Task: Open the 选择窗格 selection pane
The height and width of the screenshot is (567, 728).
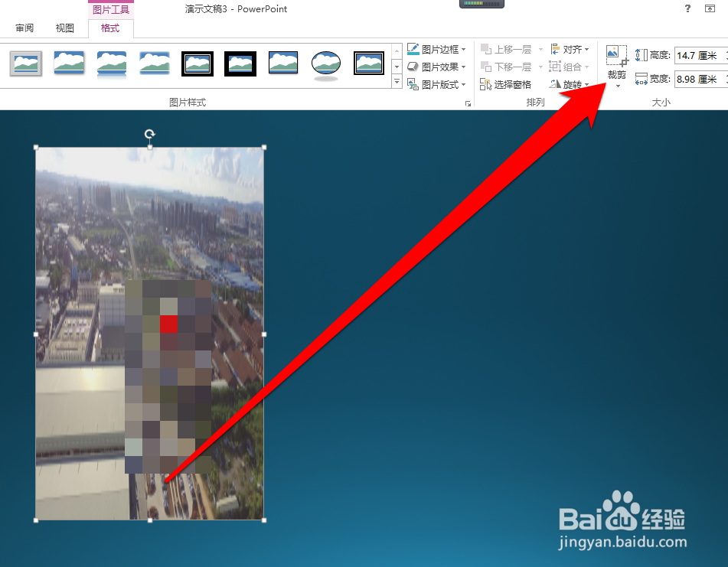Action: [505, 84]
